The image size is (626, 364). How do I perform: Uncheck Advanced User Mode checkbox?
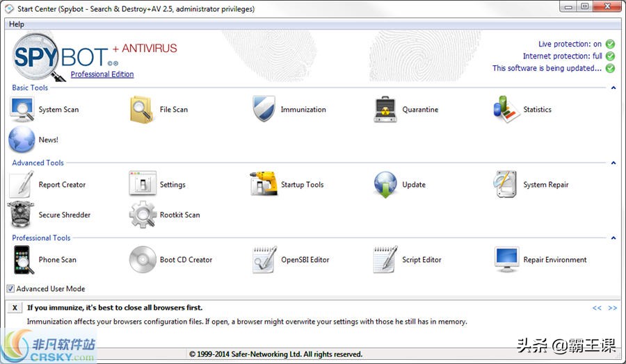(10, 289)
